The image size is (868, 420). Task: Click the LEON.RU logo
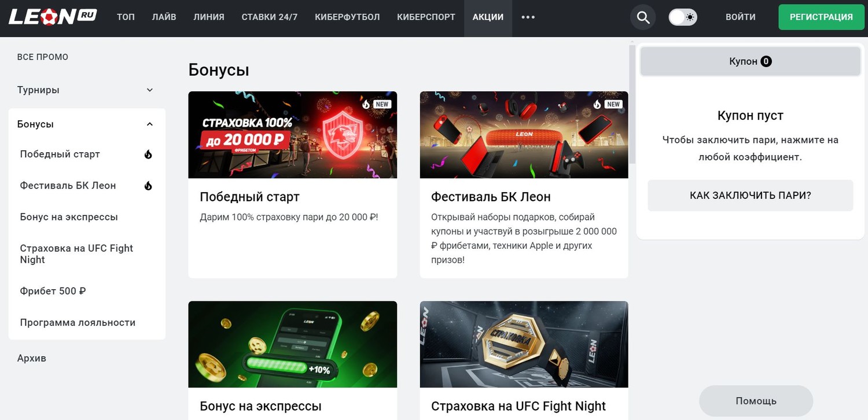(x=53, y=17)
